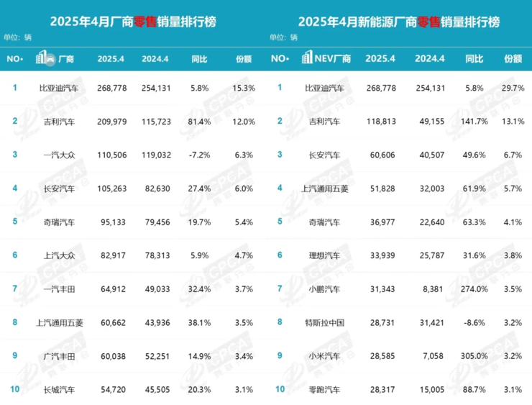This screenshot has width=532, height=405.
Task: Click the 6.3% share cell
Action: (x=244, y=155)
